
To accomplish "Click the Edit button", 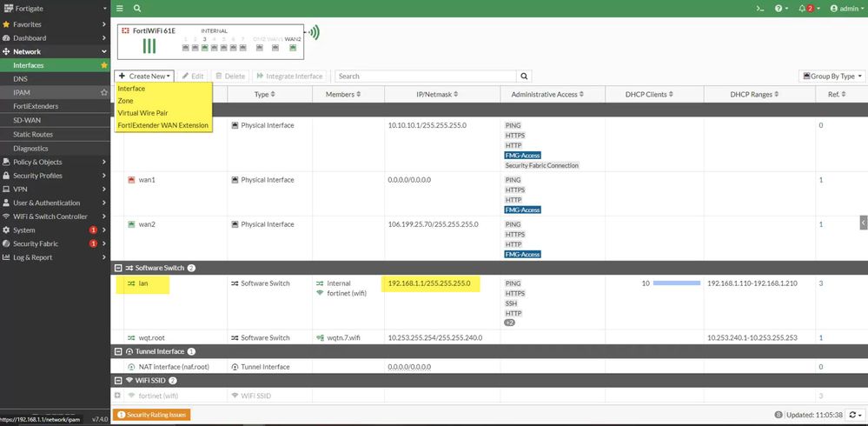I will (x=193, y=77).
